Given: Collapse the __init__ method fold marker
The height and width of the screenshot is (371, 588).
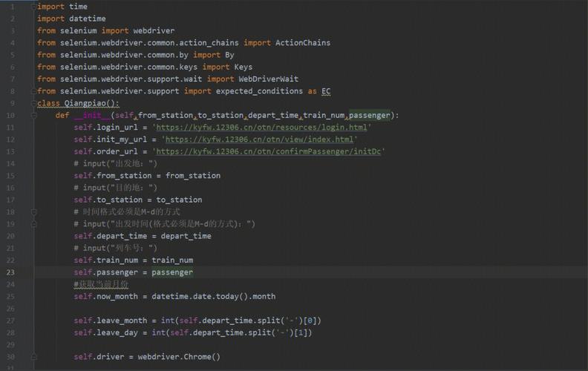Looking at the screenshot, I should click(x=33, y=116).
